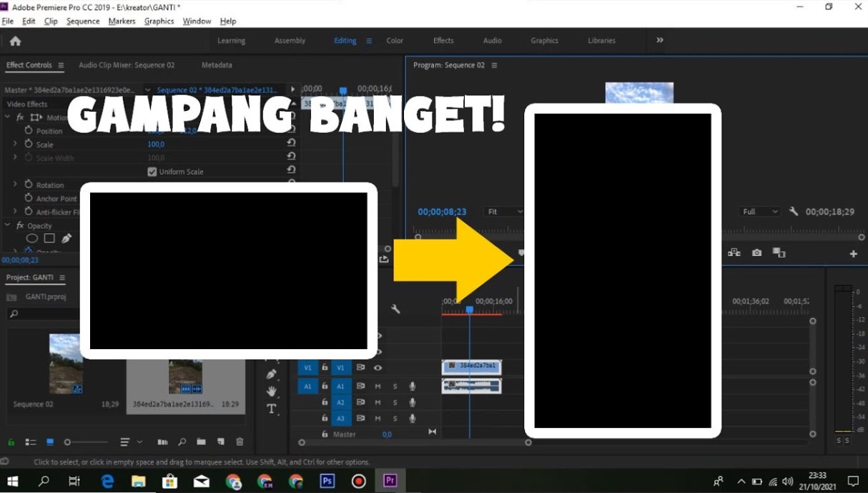Open the Sequence menu
The height and width of the screenshot is (493, 868).
pos(83,21)
